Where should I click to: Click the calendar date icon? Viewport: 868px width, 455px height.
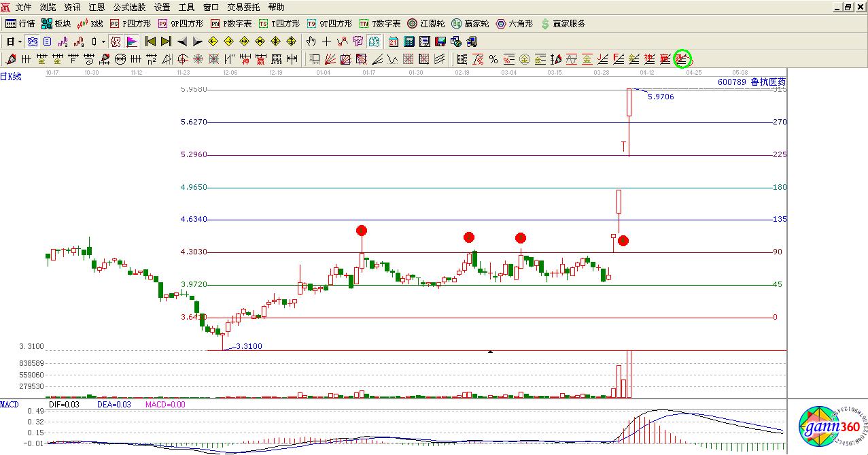(394, 41)
